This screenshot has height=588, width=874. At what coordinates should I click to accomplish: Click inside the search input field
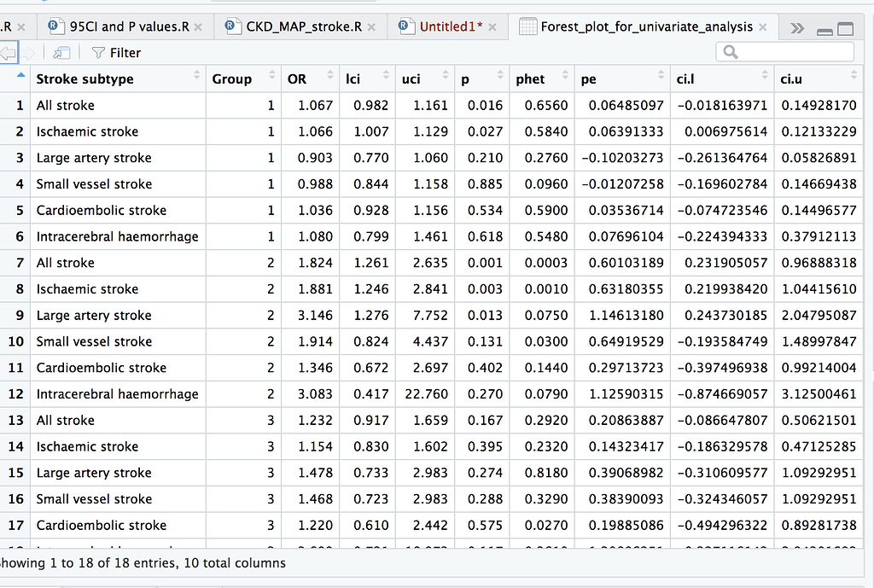[785, 52]
